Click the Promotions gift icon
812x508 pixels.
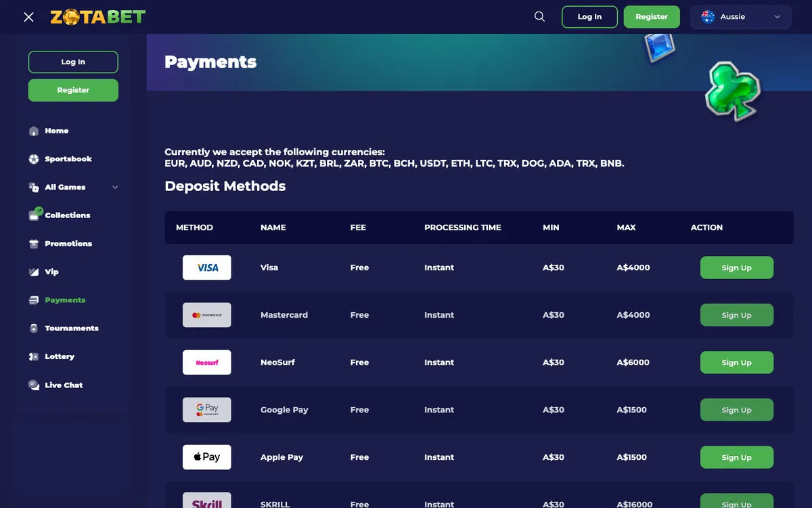pos(34,244)
